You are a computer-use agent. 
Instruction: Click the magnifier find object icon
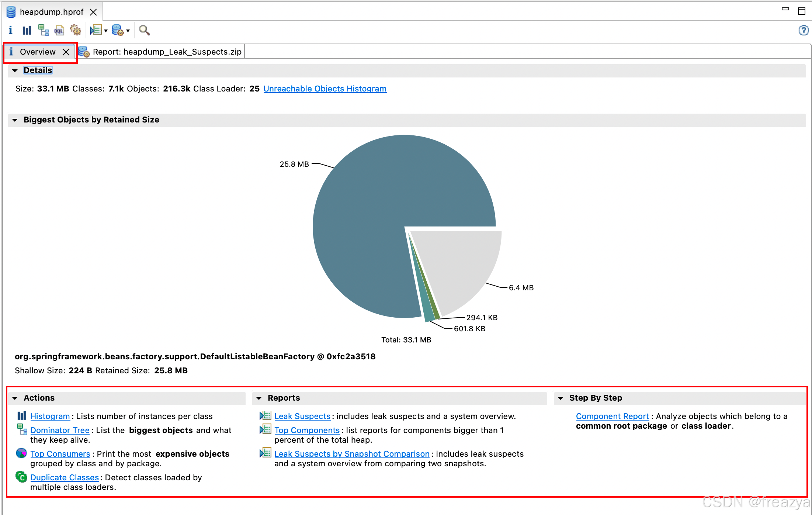[x=144, y=30]
